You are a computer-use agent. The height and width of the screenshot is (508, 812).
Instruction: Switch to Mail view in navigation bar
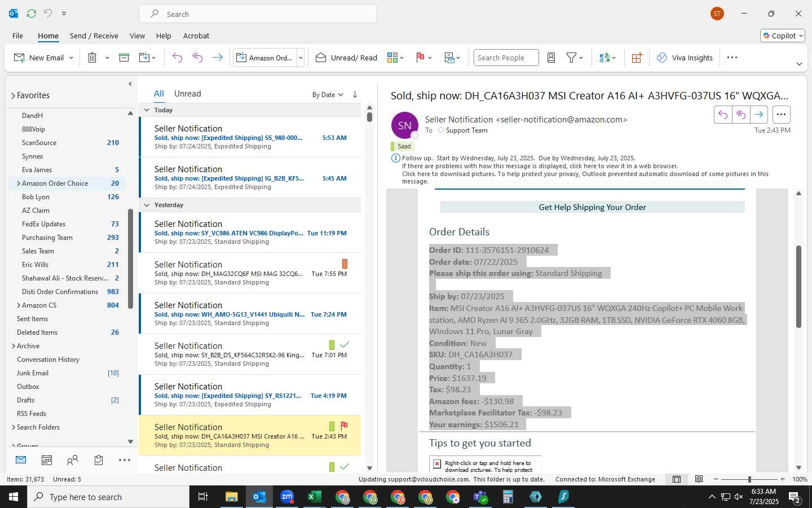(x=21, y=460)
